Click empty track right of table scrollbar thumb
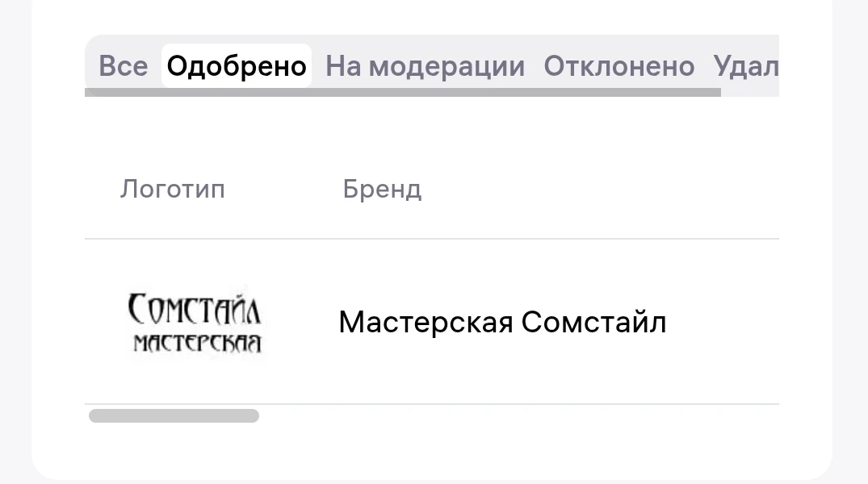This screenshot has width=868, height=484. pos(517,416)
